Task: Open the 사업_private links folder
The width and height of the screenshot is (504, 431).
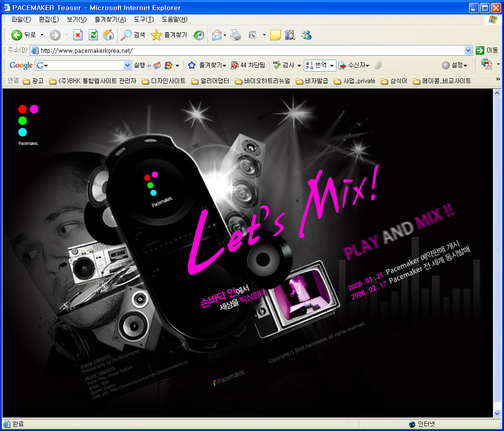Action: [355, 81]
